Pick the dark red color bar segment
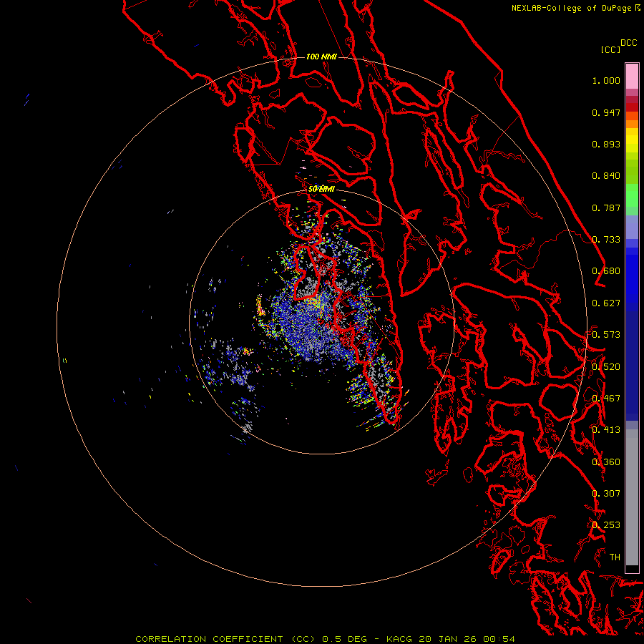The width and height of the screenshot is (644, 644). point(632,107)
